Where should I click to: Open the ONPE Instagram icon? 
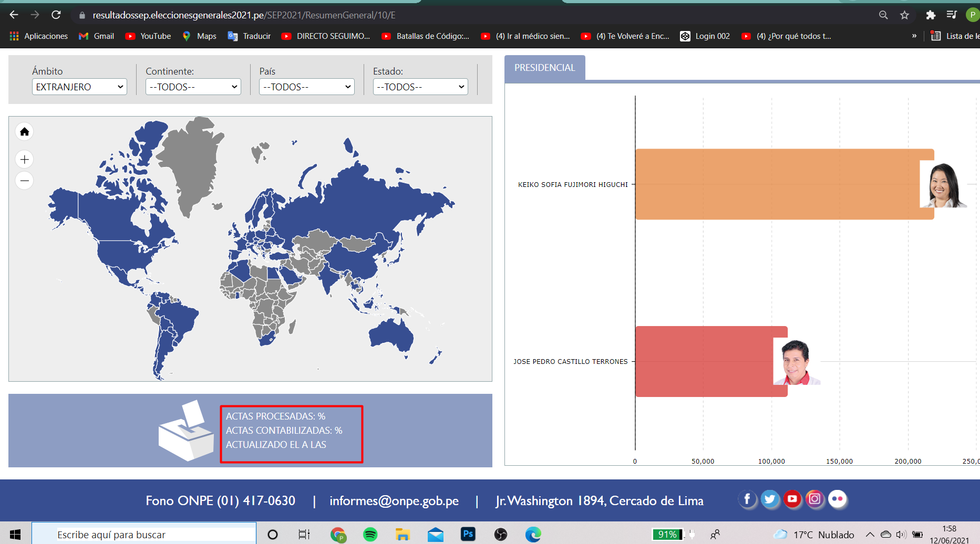point(815,499)
